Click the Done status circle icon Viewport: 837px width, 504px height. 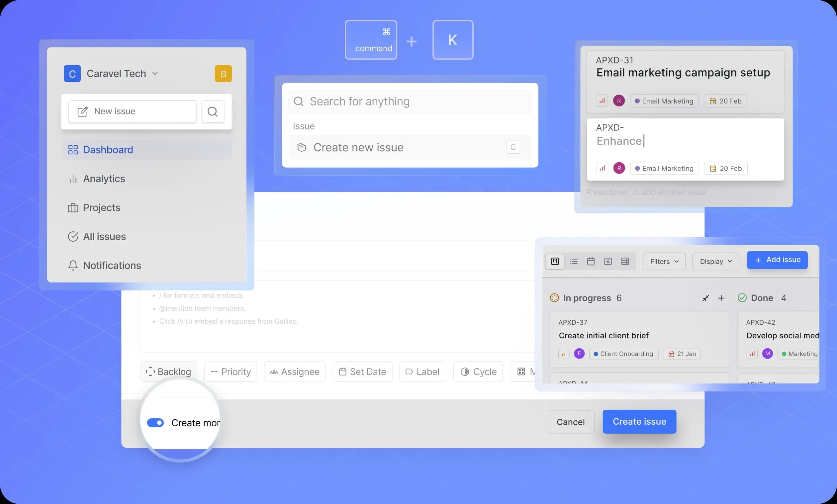pos(742,298)
